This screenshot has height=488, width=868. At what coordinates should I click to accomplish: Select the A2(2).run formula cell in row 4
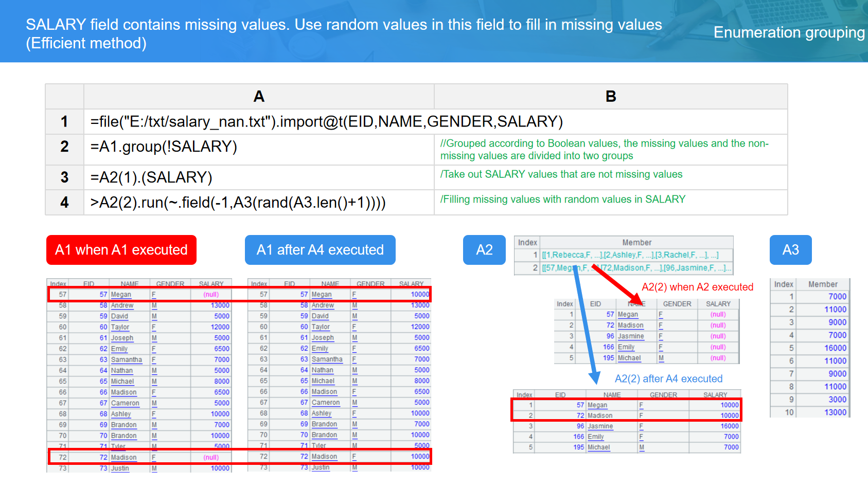pos(238,203)
